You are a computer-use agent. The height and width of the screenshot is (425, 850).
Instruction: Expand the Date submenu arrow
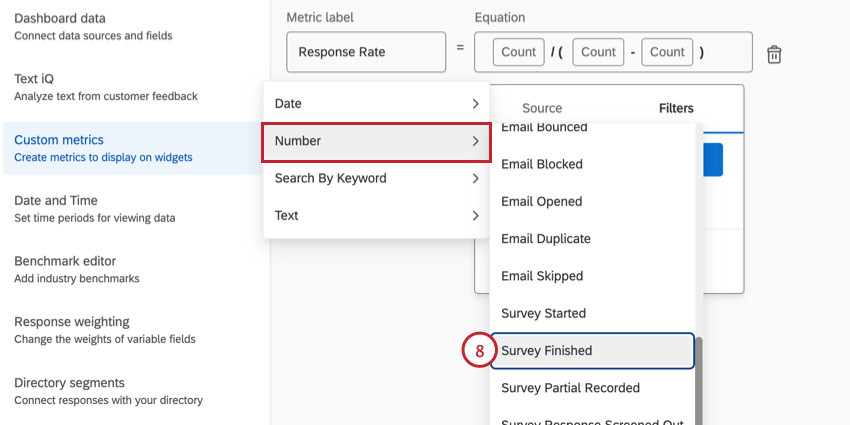475,104
